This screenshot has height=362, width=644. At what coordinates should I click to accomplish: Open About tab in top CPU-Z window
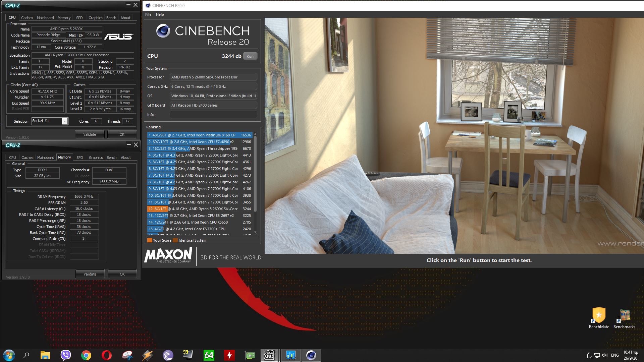pos(125,18)
